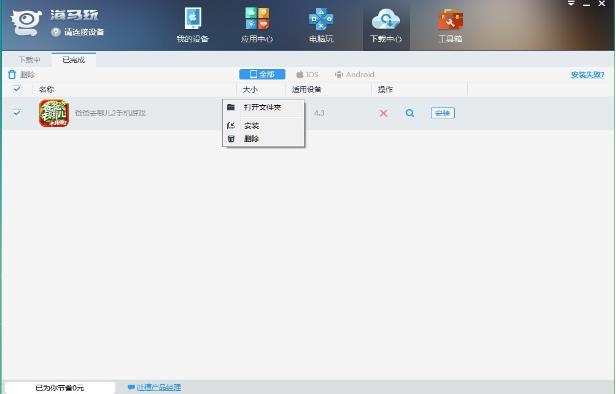Select the 全部 all-platform filter
Screen dimensions: 616x394
click(262, 74)
